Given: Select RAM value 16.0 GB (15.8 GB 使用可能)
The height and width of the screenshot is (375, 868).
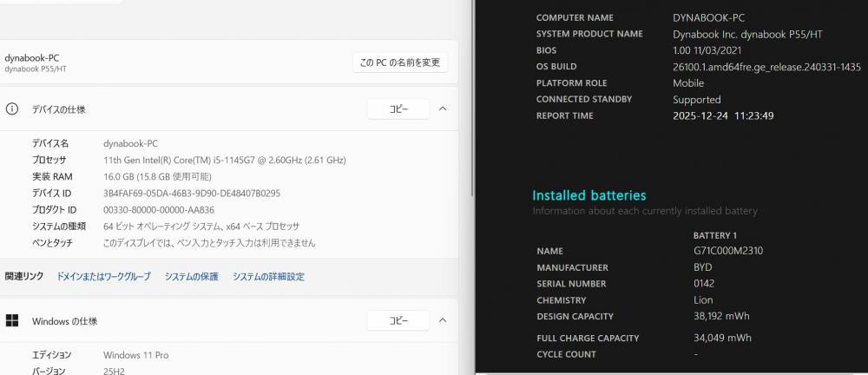Looking at the screenshot, I should (158, 177).
